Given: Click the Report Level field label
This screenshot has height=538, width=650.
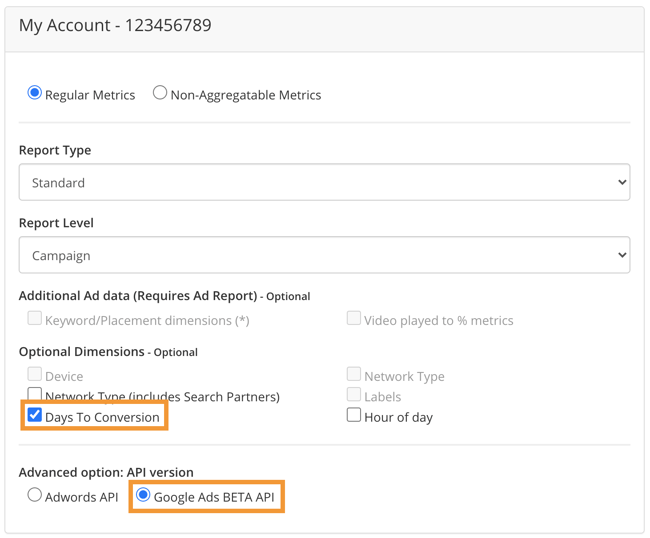Looking at the screenshot, I should coord(57,223).
